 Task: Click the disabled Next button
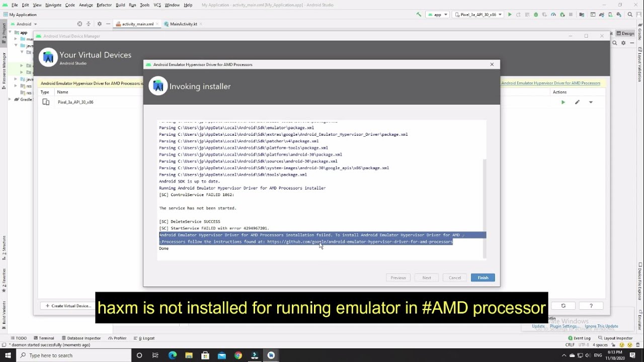pyautogui.click(x=427, y=278)
